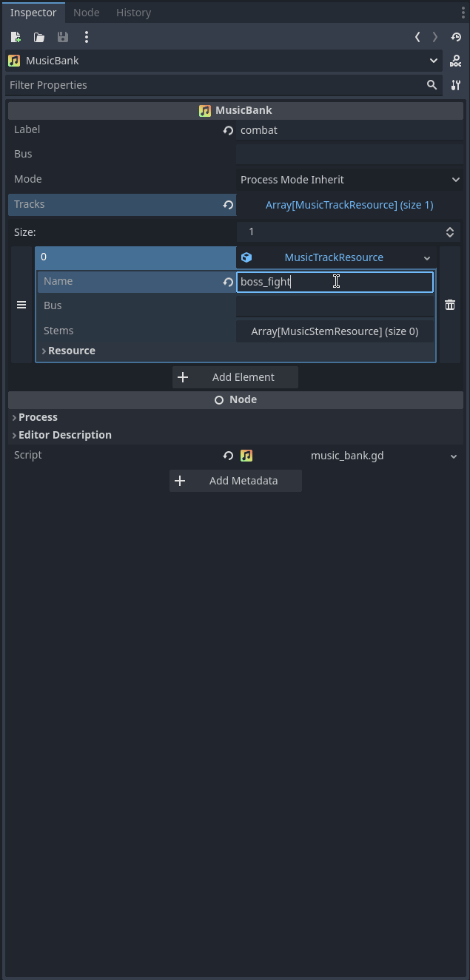Viewport: 470px width, 980px height.
Task: Search the online documentation
Action: (x=455, y=61)
